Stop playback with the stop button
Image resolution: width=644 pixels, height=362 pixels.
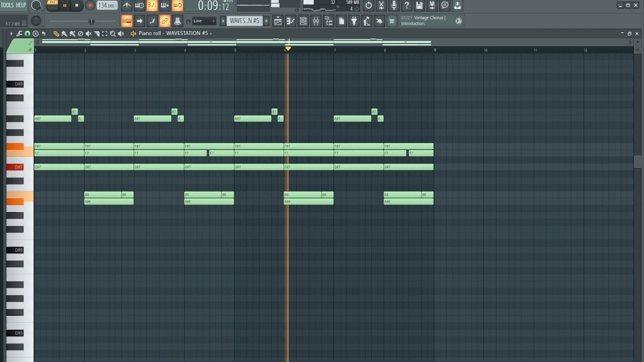77,6
